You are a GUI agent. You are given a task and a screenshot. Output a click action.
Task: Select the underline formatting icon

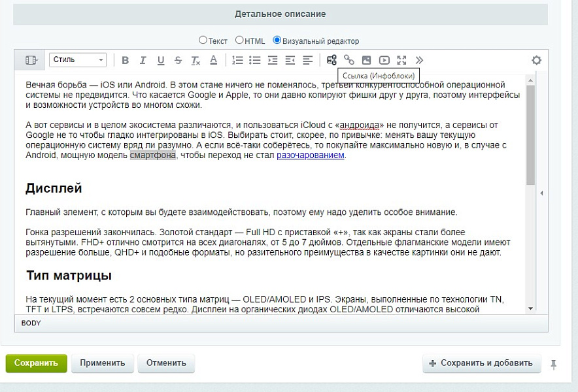point(160,60)
